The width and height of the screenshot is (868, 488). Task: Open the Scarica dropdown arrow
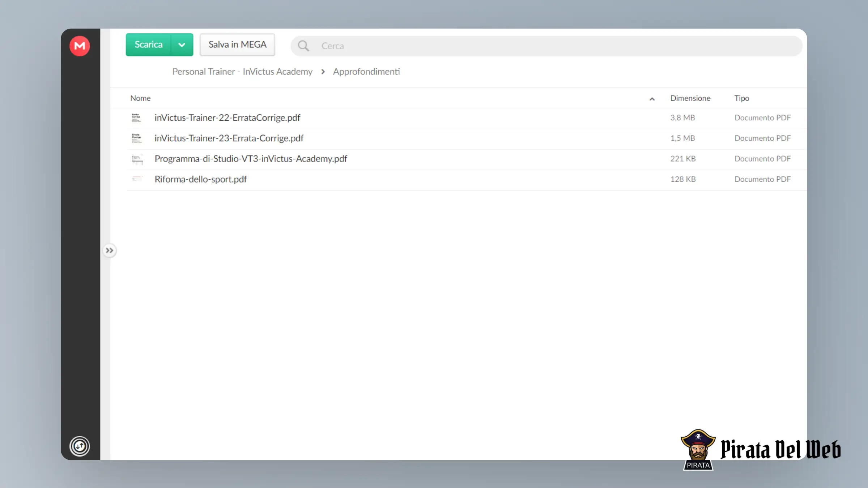click(x=182, y=45)
